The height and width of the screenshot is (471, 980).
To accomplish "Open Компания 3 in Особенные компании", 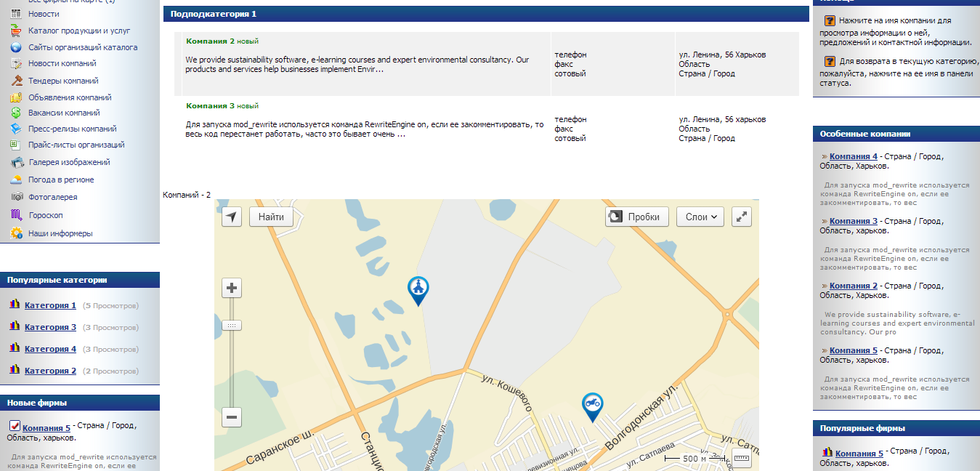I will [854, 221].
